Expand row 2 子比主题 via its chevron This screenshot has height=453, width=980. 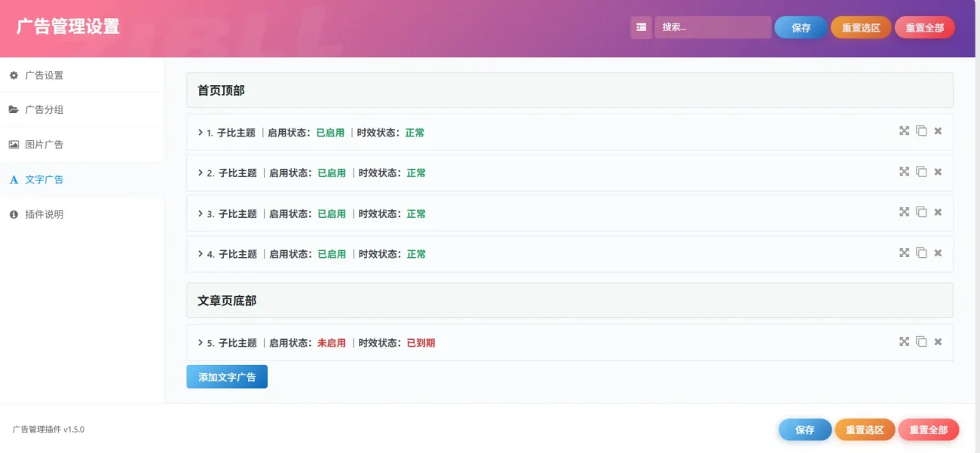[x=201, y=173]
